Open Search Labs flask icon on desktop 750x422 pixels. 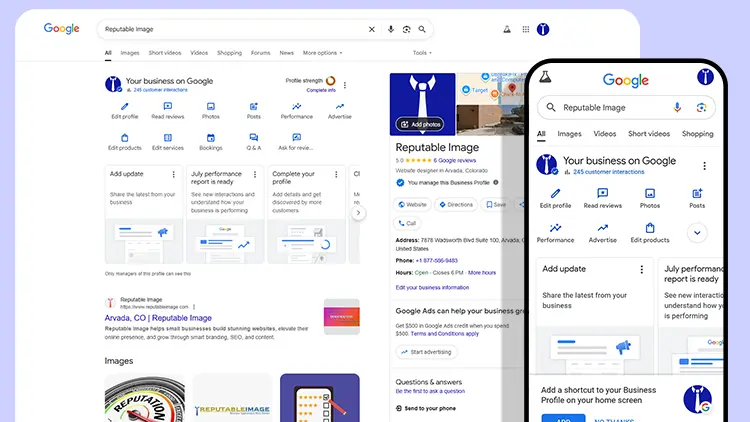click(x=507, y=29)
